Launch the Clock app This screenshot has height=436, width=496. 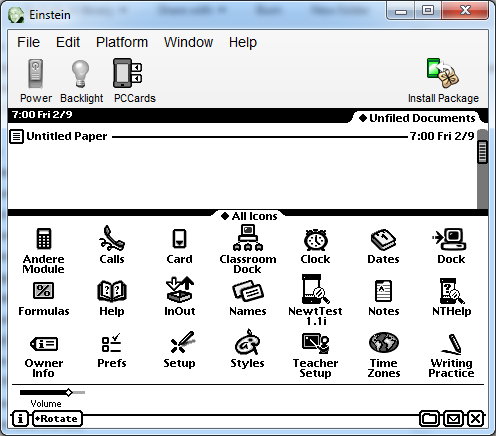pyautogui.click(x=315, y=247)
